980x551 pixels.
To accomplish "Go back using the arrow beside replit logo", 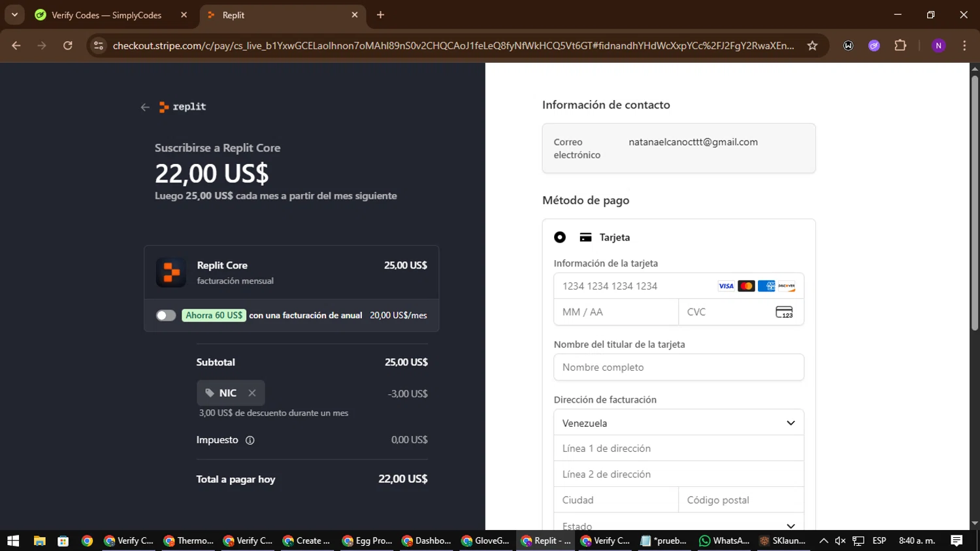I will tap(145, 107).
